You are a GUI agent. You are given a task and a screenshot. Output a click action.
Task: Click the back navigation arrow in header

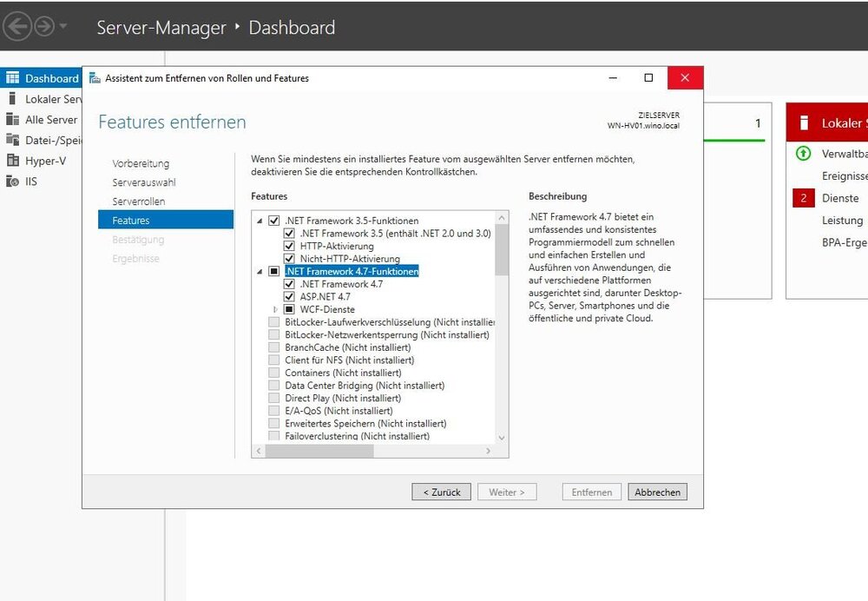coord(18,26)
